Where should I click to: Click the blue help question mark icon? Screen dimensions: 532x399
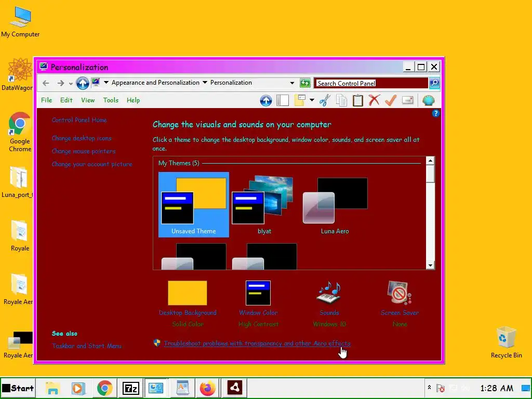[x=436, y=113]
